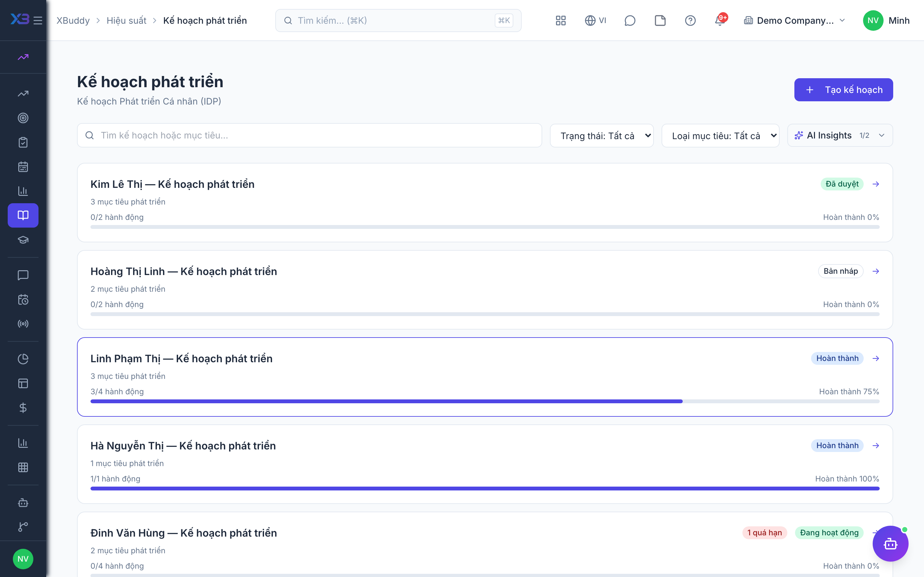Click Linh Phạm Thị 75% progress bar
924x577 pixels.
point(485,401)
